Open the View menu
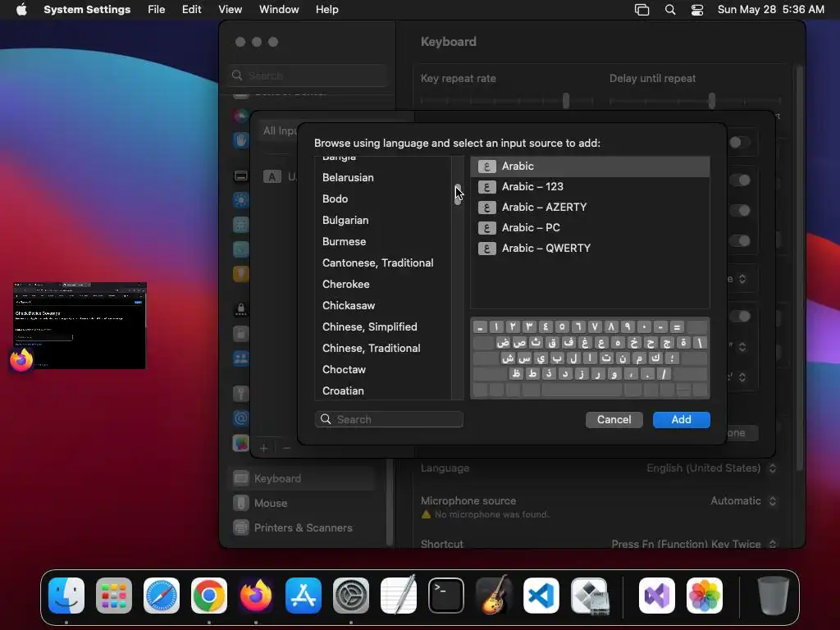The image size is (840, 630). 230,10
